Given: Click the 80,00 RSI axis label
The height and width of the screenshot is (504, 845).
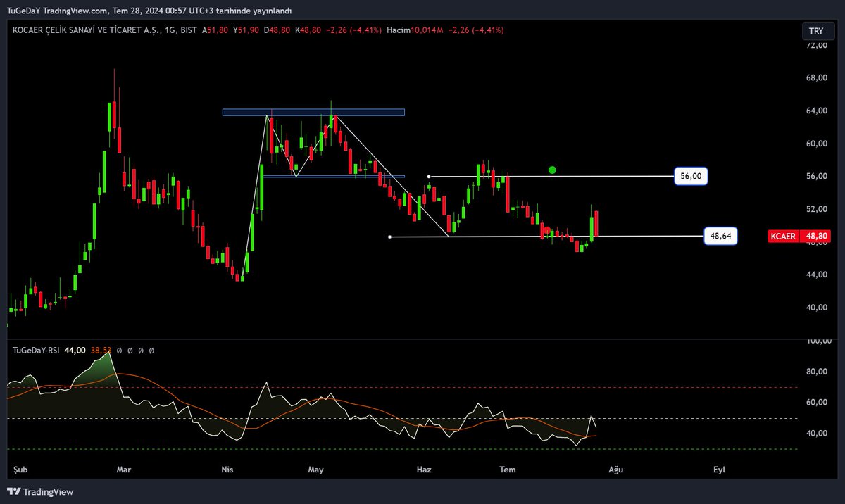Looking at the screenshot, I should (817, 372).
